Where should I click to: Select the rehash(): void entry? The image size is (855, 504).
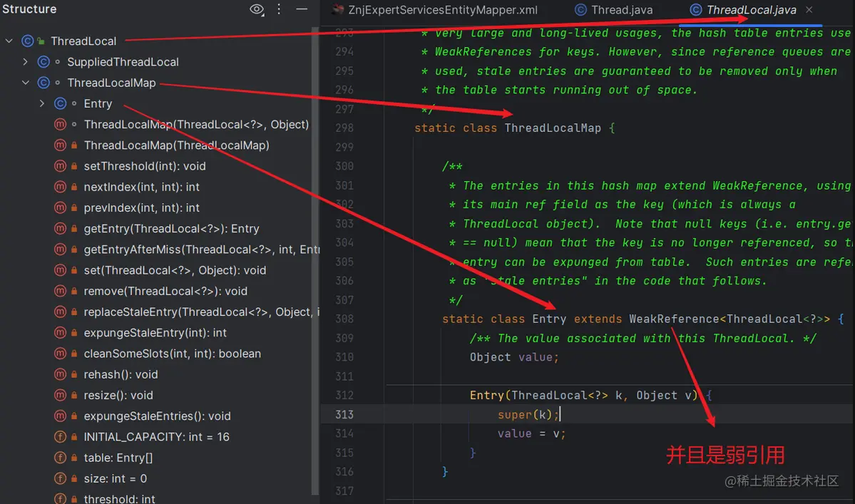coord(121,374)
